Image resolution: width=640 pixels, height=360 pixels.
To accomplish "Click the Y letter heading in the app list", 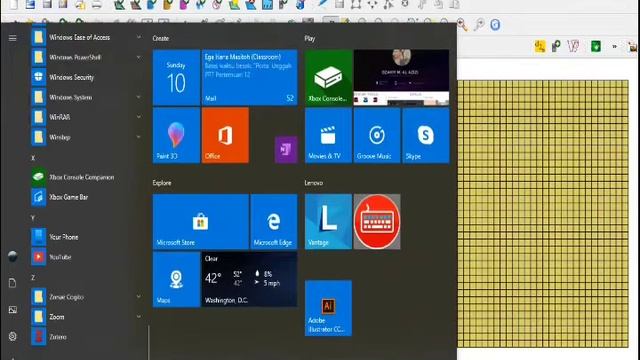I will tap(33, 218).
